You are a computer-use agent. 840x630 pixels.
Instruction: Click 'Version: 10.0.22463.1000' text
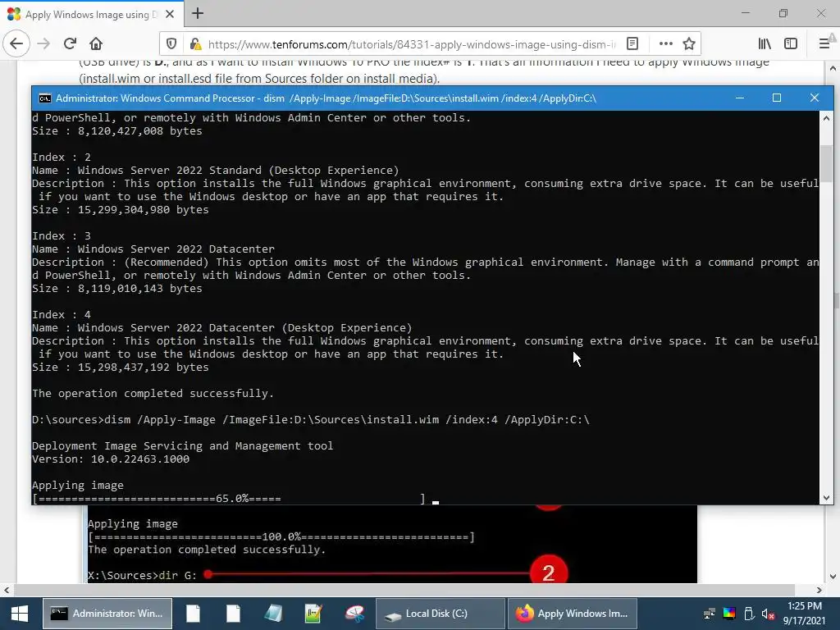tap(111, 459)
